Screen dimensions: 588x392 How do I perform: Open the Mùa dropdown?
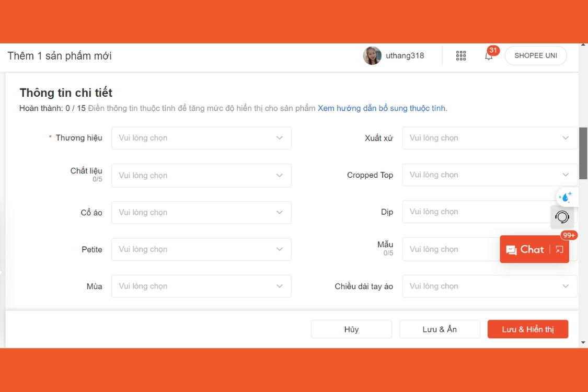pos(201,286)
